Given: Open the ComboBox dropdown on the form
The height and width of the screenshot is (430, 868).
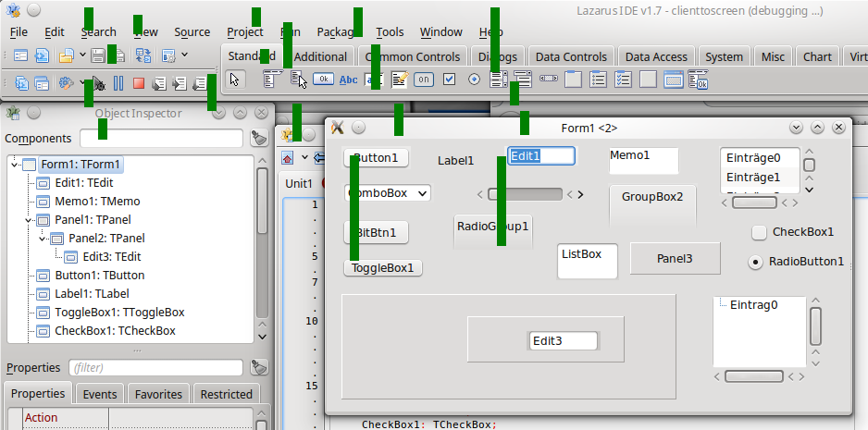Looking at the screenshot, I should coord(422,193).
